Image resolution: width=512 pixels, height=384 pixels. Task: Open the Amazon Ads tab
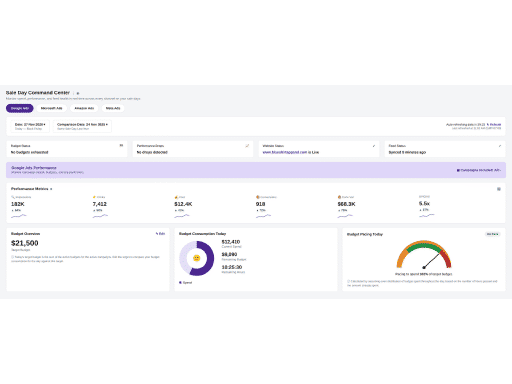click(x=84, y=108)
